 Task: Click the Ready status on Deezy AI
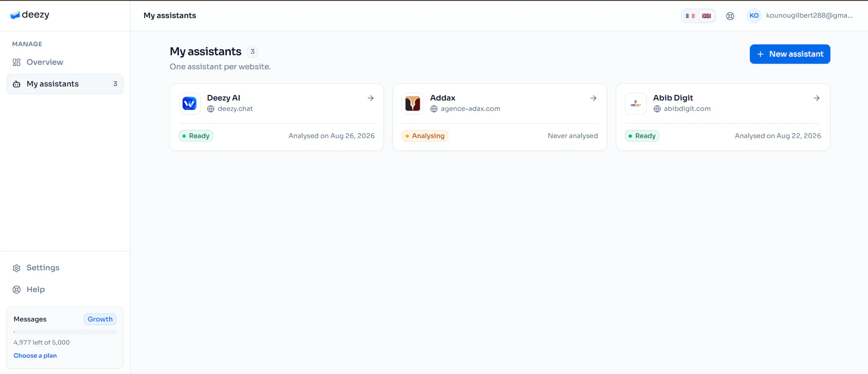(x=196, y=136)
